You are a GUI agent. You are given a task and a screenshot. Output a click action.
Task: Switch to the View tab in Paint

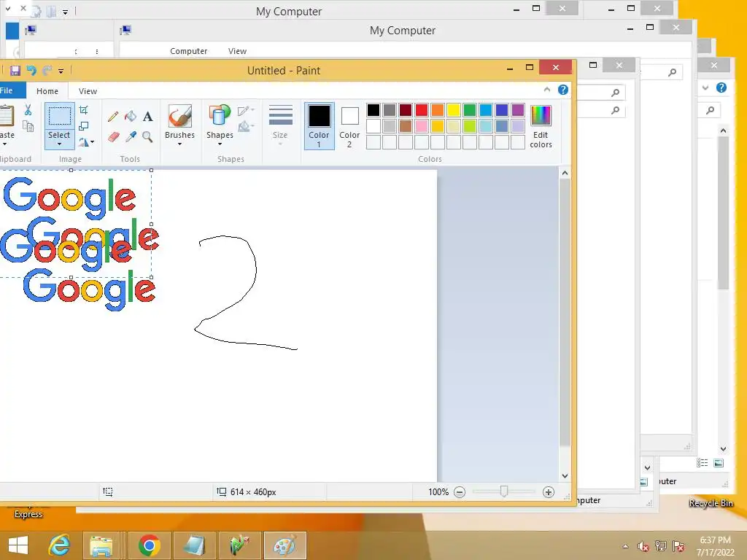point(88,91)
